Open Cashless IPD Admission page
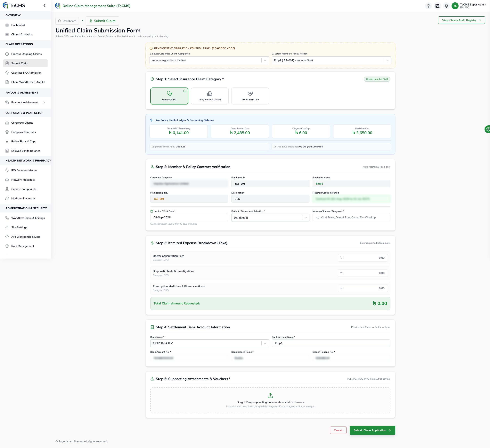Image resolution: width=490 pixels, height=448 pixels. 25,73
